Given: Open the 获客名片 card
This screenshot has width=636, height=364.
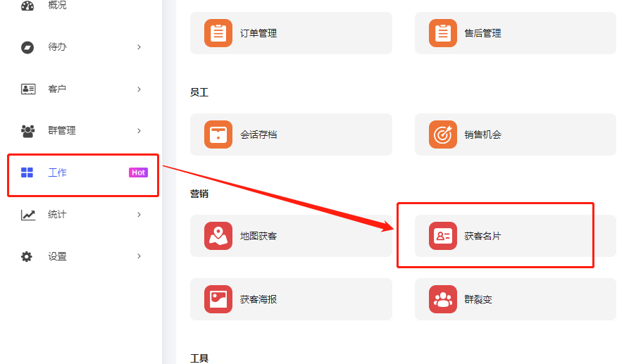Looking at the screenshot, I should click(x=516, y=236).
